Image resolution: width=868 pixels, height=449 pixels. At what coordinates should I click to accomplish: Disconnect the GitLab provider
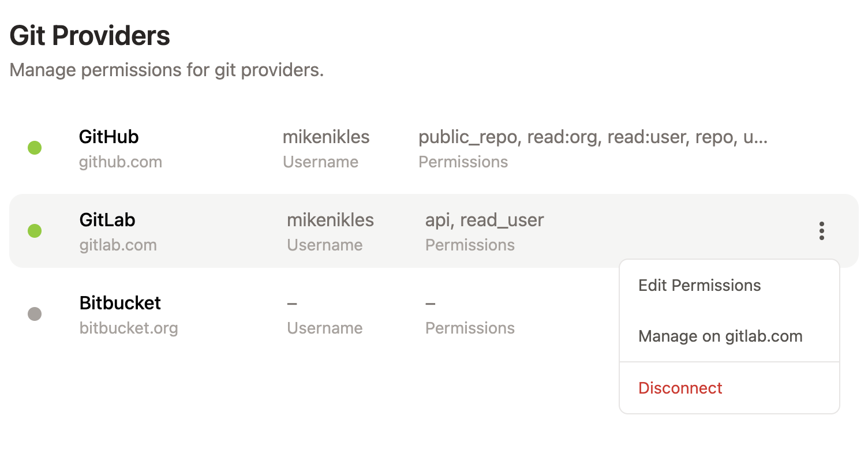click(x=680, y=388)
